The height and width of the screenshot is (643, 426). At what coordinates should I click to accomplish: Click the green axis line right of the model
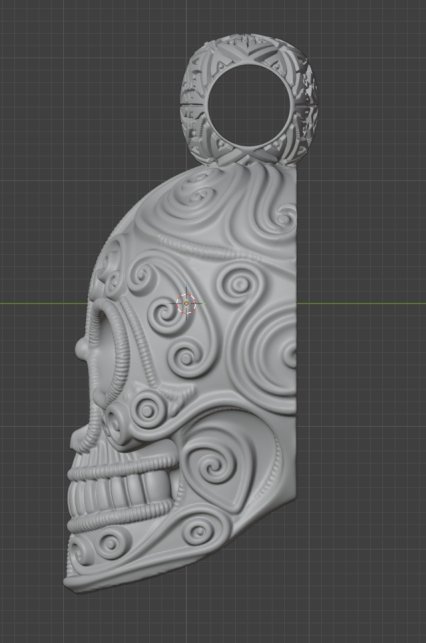point(361,303)
